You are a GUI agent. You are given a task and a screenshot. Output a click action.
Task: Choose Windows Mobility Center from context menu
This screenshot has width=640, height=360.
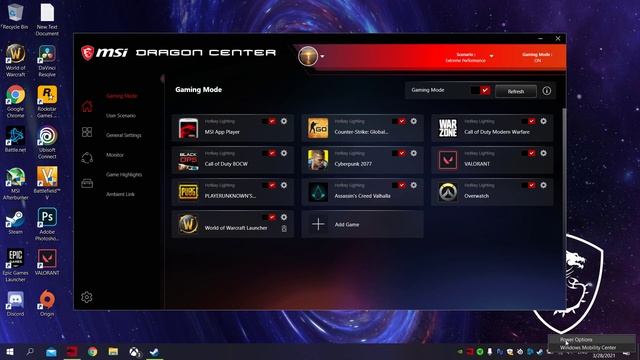tap(591, 347)
